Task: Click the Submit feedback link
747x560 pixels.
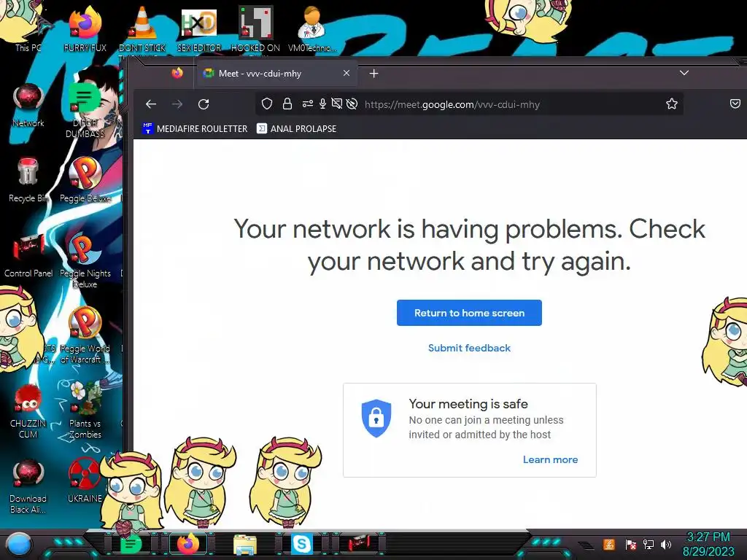Action: coord(469,348)
